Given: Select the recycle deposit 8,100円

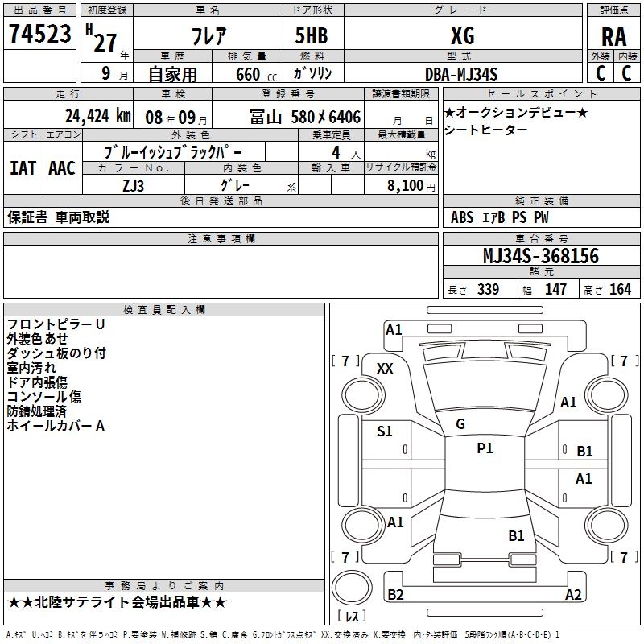Looking at the screenshot, I should (411, 186).
